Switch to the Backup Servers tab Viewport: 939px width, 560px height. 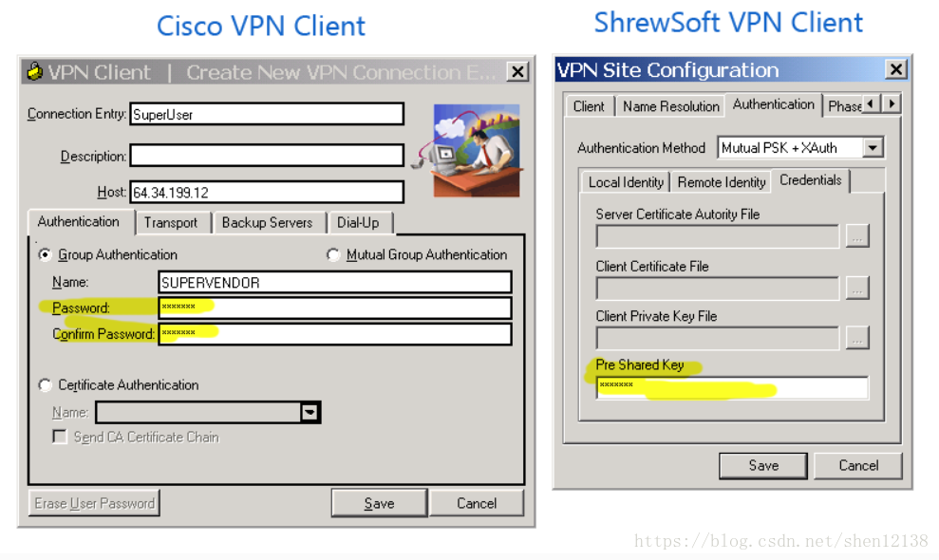pyautogui.click(x=267, y=223)
